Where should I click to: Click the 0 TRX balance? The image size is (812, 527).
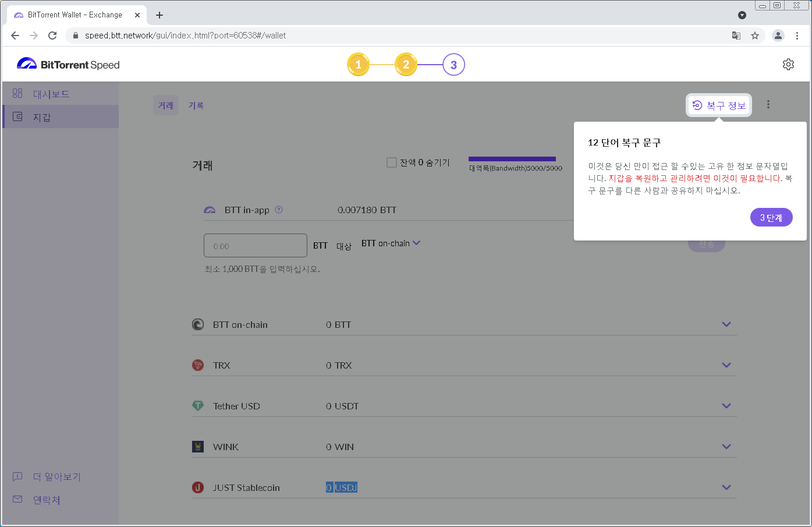click(339, 365)
